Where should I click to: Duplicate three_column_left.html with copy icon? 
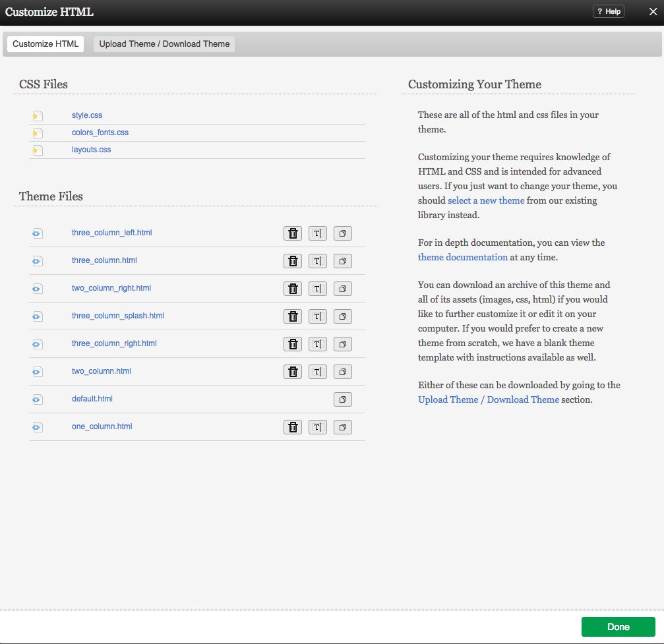(x=343, y=233)
